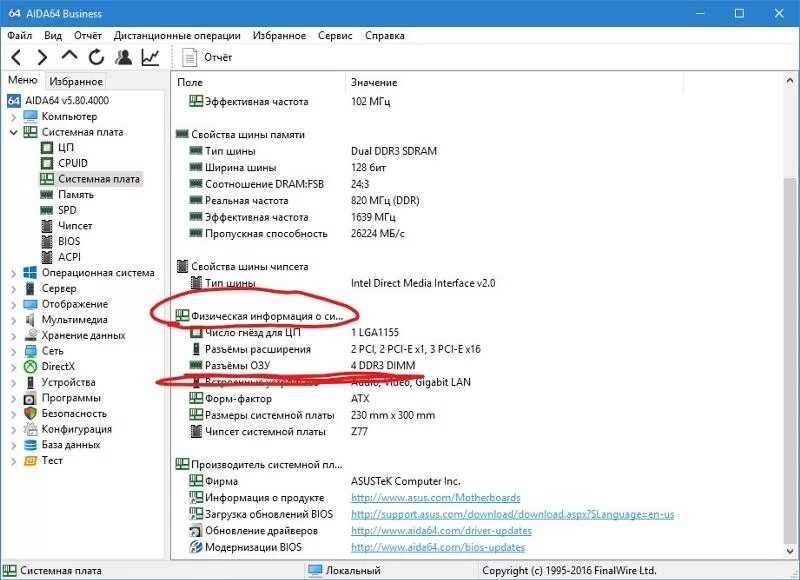Click the scrollbar up arrow
Image resolution: width=800 pixels, height=580 pixels.
point(790,81)
